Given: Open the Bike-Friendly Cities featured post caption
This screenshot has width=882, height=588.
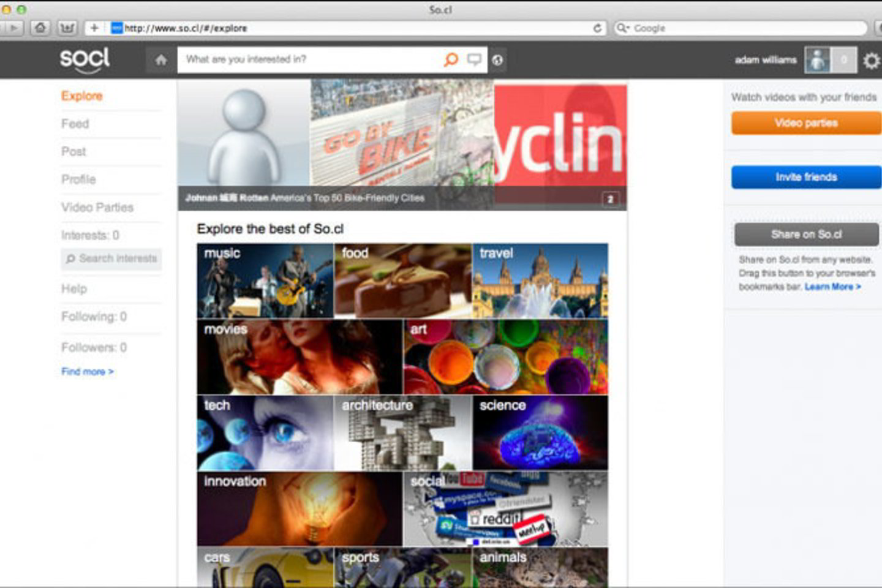Looking at the screenshot, I should click(x=305, y=198).
